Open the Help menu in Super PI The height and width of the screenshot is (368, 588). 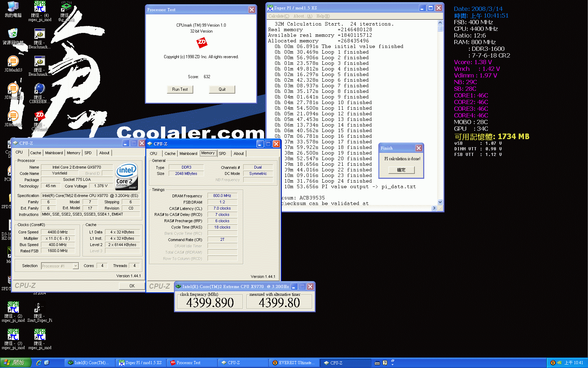point(323,16)
